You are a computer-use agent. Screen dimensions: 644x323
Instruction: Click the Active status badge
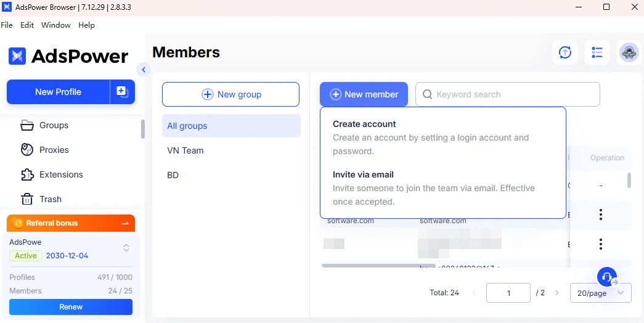coord(26,256)
